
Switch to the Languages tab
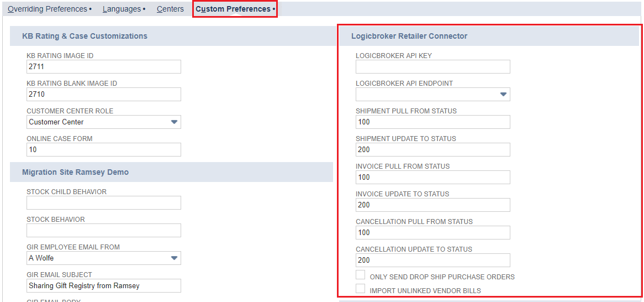coord(122,9)
